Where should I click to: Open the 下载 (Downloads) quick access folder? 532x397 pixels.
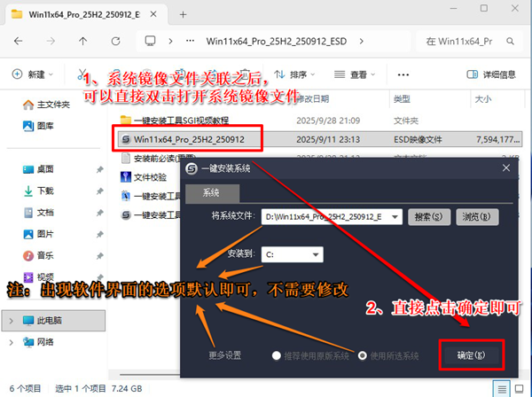click(45, 190)
